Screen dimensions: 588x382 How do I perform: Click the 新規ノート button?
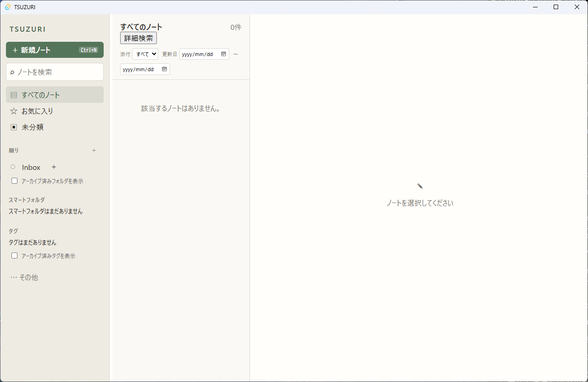tap(55, 50)
